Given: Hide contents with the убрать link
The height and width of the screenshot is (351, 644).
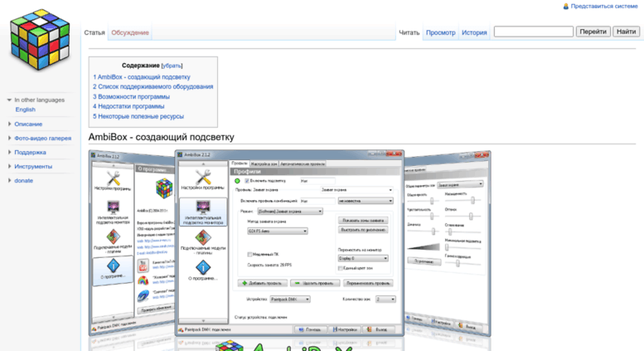Looking at the screenshot, I should click(x=172, y=66).
